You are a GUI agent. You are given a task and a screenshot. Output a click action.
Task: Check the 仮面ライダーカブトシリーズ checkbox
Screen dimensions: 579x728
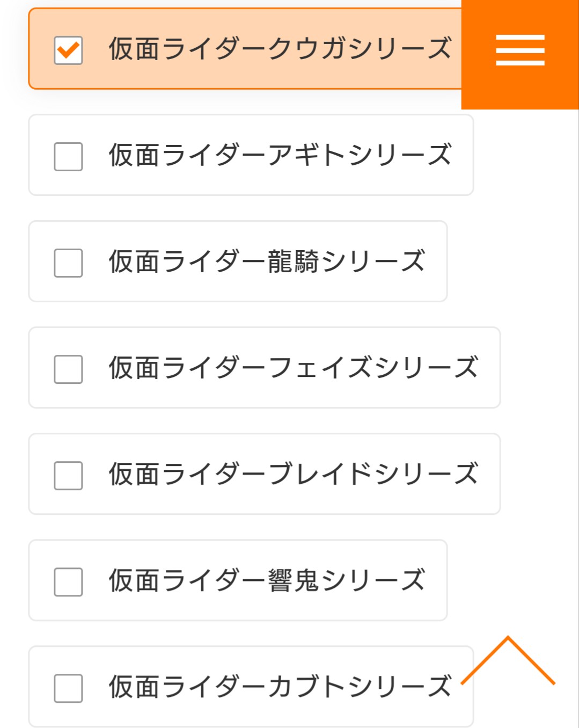coord(68,688)
